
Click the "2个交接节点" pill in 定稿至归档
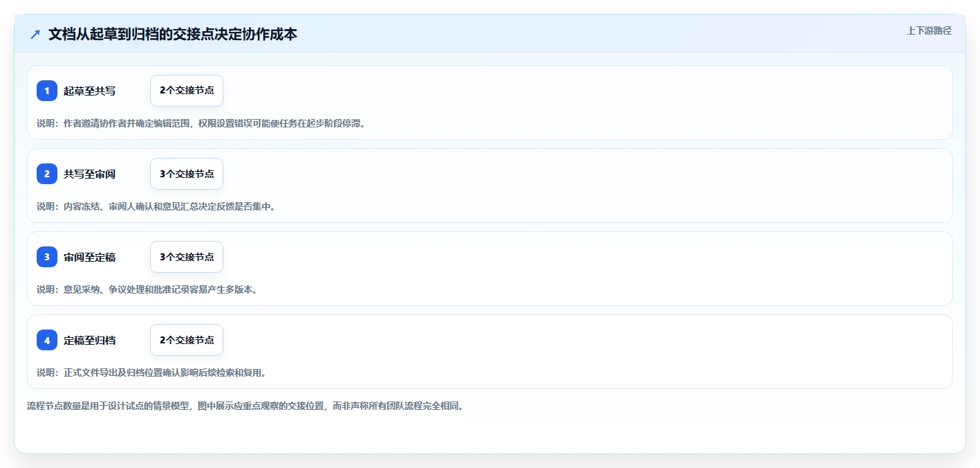click(187, 340)
